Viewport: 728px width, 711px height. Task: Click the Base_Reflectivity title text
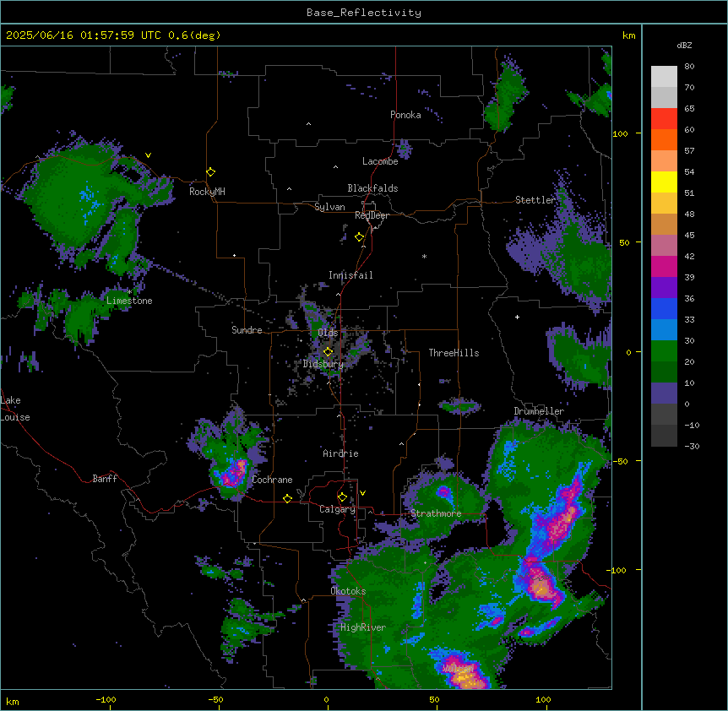coord(364,13)
